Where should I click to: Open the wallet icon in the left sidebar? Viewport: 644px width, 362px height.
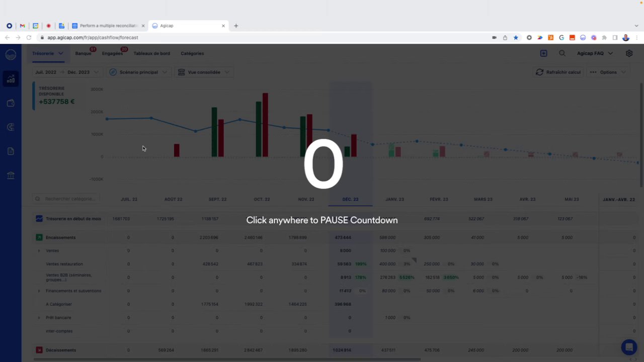11,103
